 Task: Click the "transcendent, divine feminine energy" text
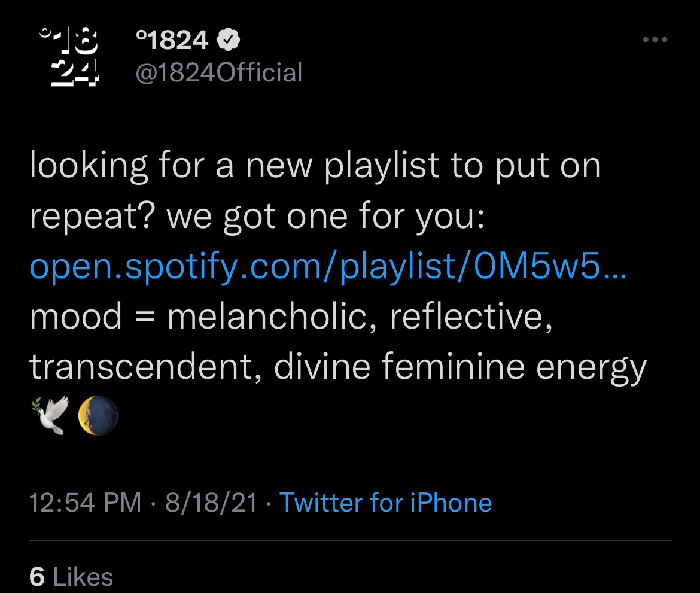(x=338, y=366)
